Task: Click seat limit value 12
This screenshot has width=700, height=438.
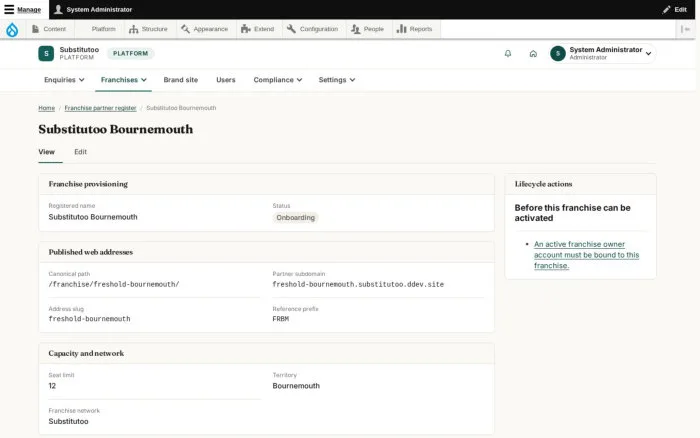Action: click(52, 386)
